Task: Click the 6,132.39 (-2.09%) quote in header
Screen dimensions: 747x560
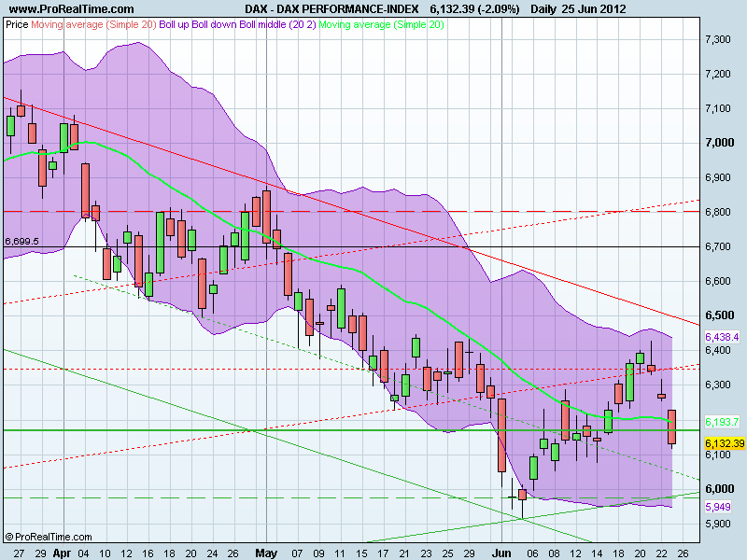Action: tap(474, 8)
